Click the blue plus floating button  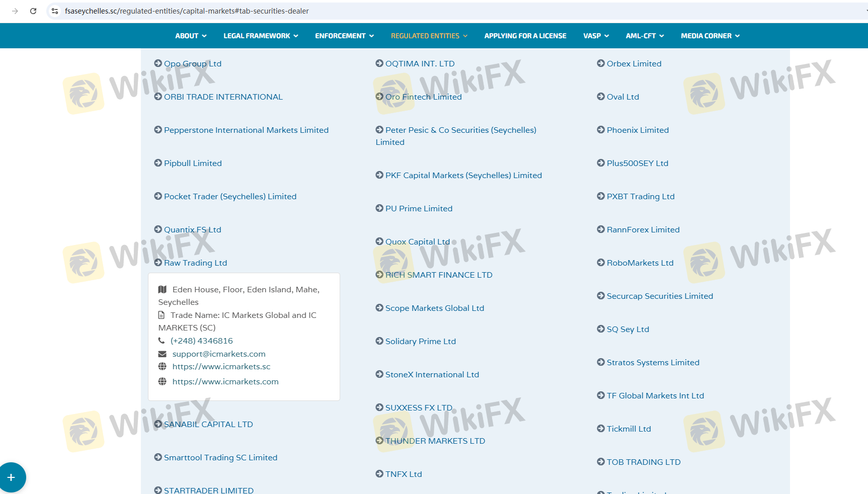pyautogui.click(x=11, y=477)
